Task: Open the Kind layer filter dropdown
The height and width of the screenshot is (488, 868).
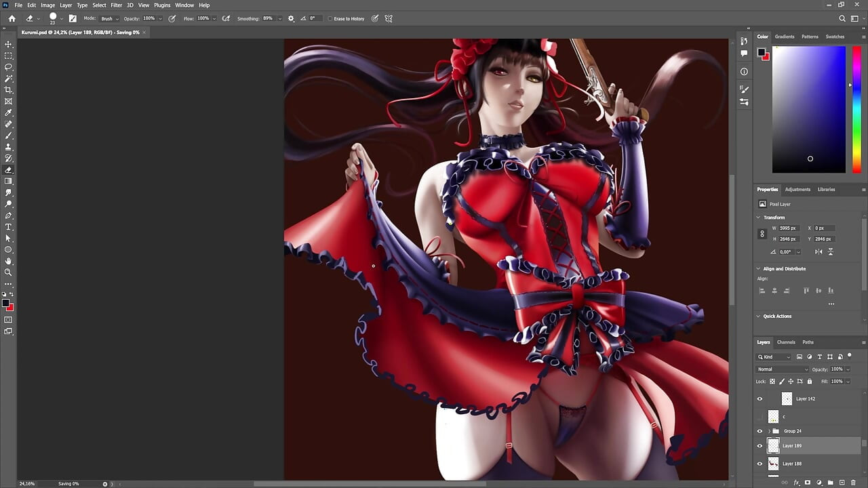Action: coord(774,357)
